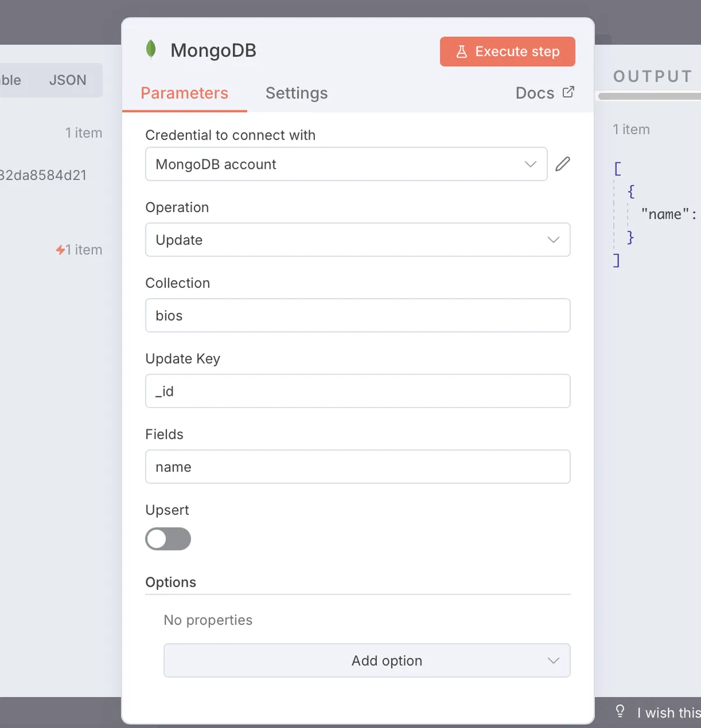Open the JSON tab on the left
The height and width of the screenshot is (728, 701).
tap(68, 80)
